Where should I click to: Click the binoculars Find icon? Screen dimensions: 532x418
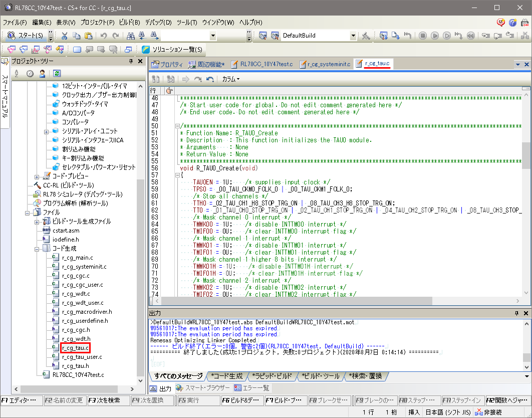coord(131,36)
